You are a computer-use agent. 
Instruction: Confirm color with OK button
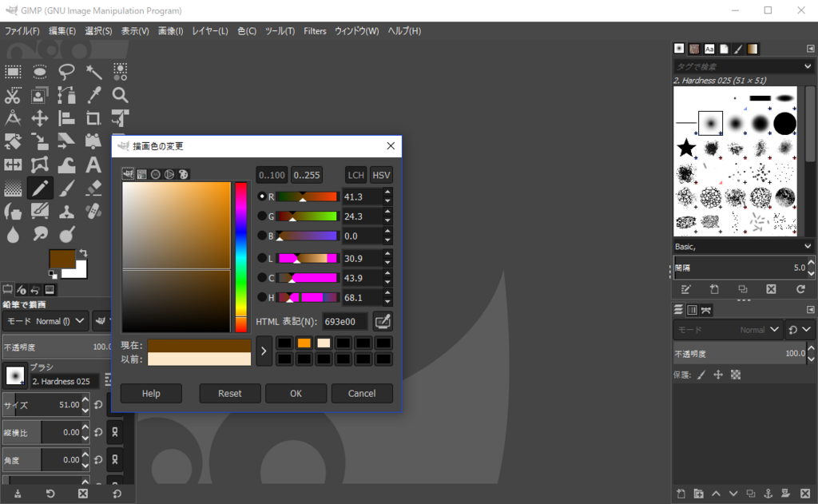296,394
